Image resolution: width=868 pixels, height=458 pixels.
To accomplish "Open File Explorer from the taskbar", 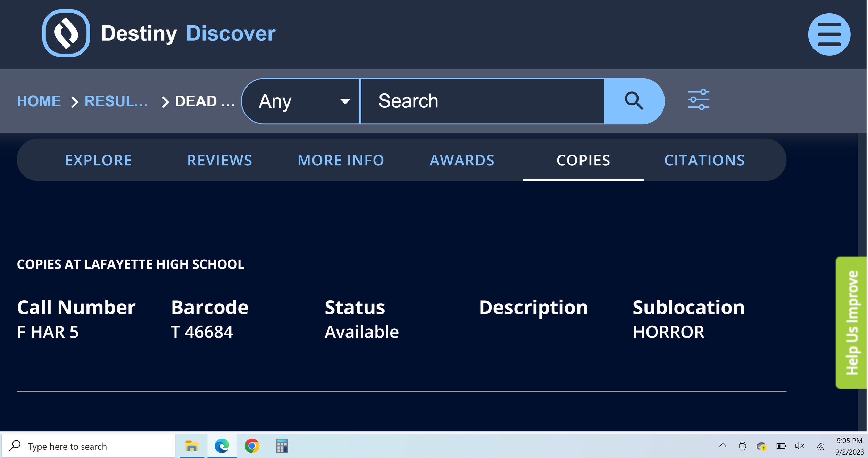I will tap(192, 446).
